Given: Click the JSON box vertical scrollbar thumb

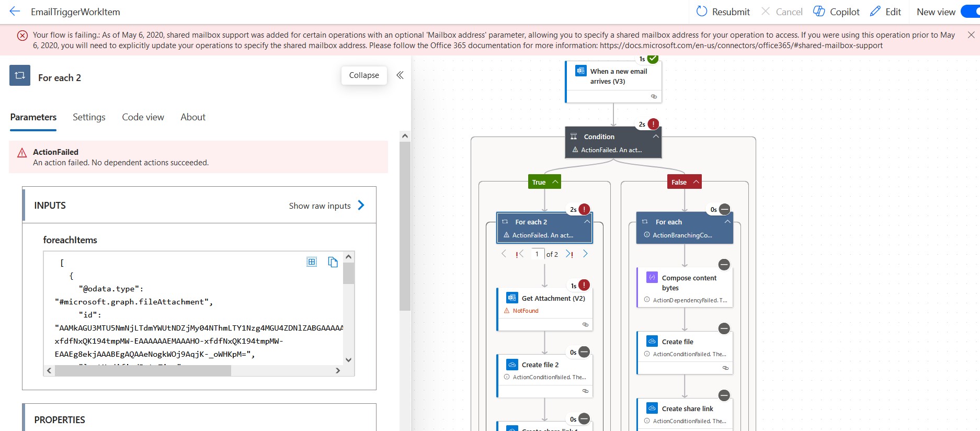Looking at the screenshot, I should pyautogui.click(x=349, y=273).
